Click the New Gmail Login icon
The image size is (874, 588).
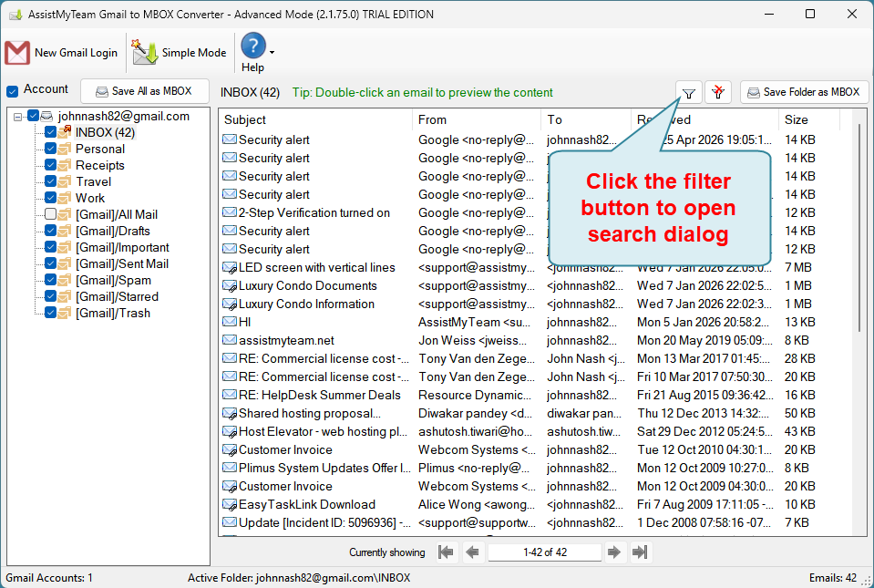[17, 53]
